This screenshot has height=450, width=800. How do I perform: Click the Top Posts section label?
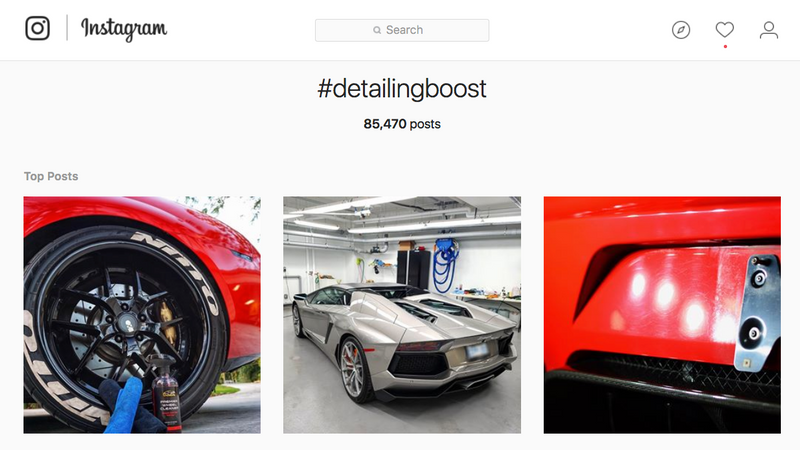coord(51,176)
